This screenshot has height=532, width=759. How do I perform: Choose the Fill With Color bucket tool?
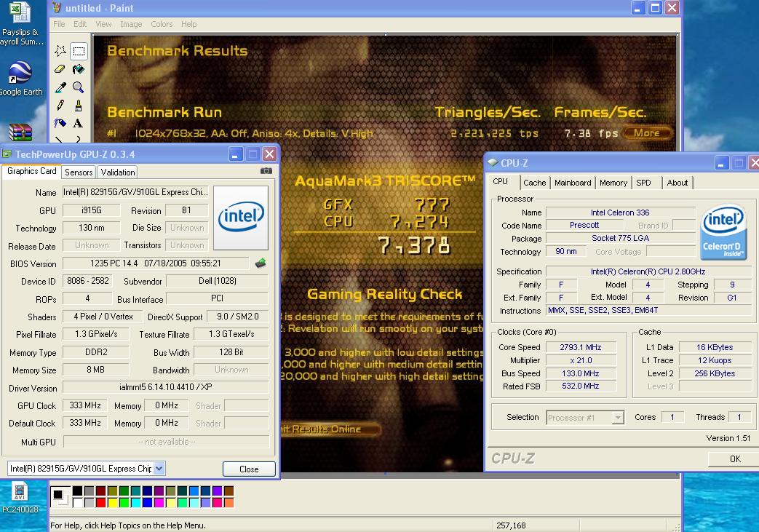click(79, 69)
